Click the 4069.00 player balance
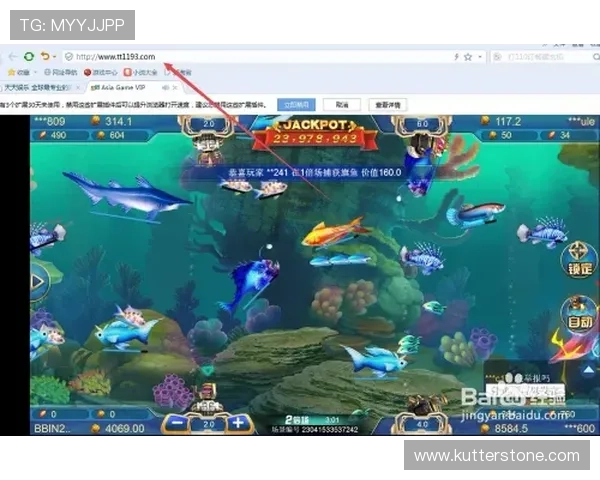Viewport: 600px width, 480px height. coord(124,428)
